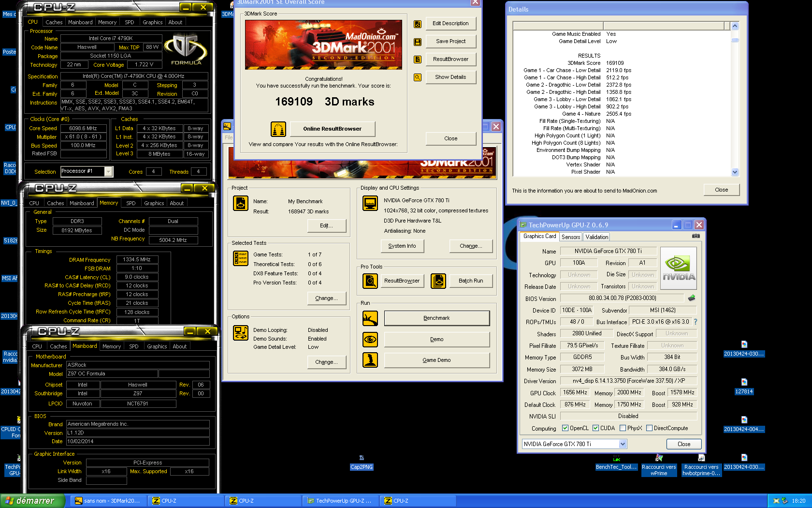Switch to TechPowerUp GPU-Z taskbar button
Screen dimensions: 812x508
coord(340,501)
